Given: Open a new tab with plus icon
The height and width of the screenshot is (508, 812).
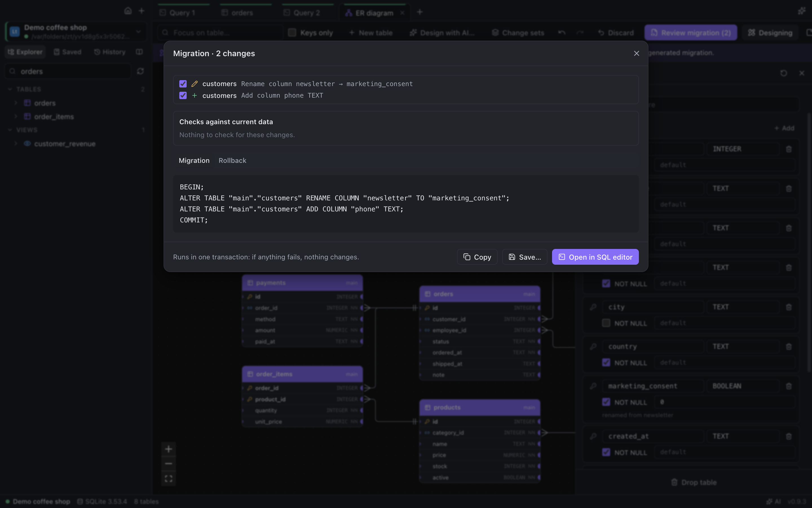Looking at the screenshot, I should [x=420, y=12].
